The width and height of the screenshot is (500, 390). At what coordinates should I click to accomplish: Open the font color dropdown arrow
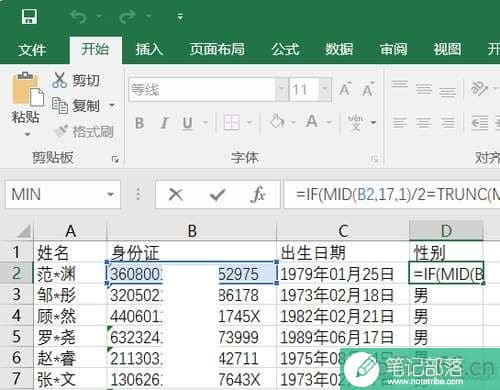(x=329, y=123)
